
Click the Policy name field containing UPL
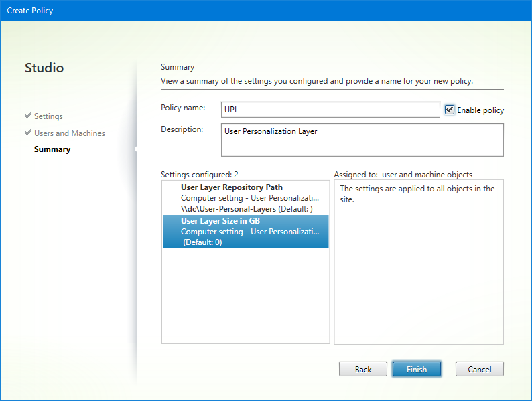click(x=330, y=110)
